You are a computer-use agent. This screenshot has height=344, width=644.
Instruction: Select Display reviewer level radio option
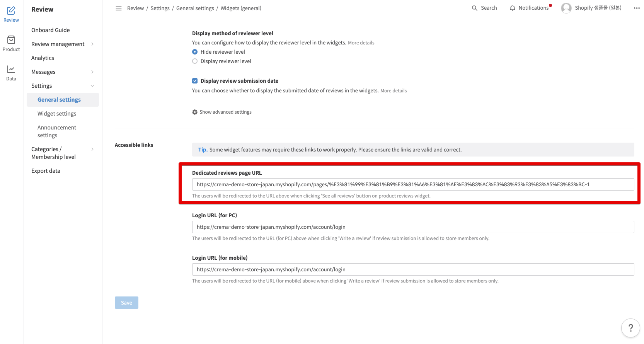pos(195,61)
